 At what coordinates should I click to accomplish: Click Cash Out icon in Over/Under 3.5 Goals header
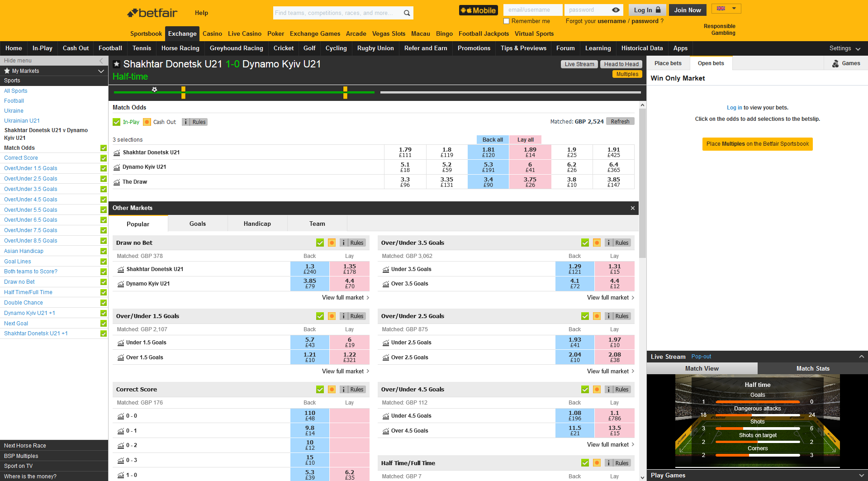(597, 243)
